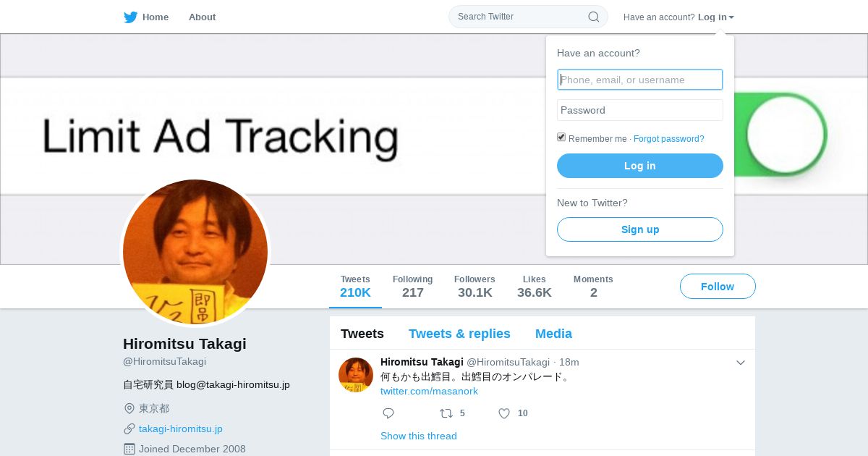This screenshot has height=456, width=868.
Task: Retweet the post with 5 retweets
Action: (447, 413)
